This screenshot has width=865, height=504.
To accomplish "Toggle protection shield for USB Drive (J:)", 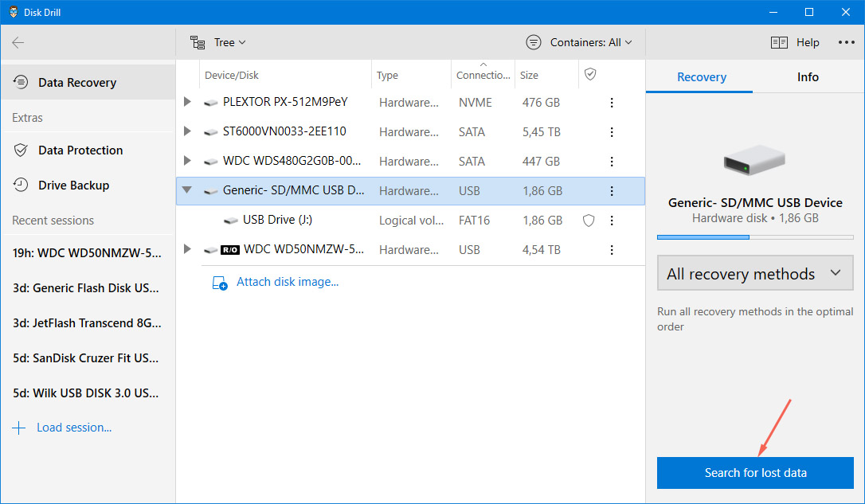I will [589, 221].
